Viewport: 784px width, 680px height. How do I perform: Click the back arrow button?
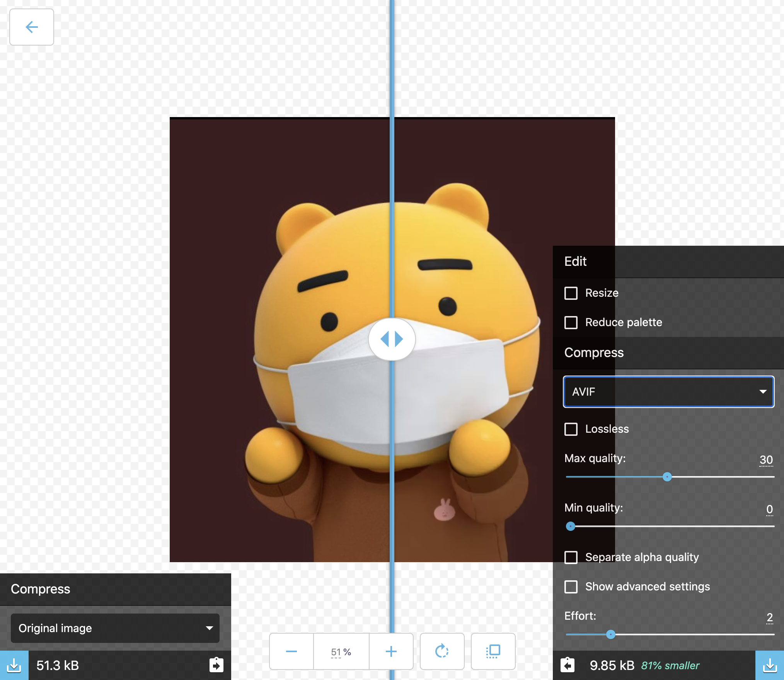[32, 27]
